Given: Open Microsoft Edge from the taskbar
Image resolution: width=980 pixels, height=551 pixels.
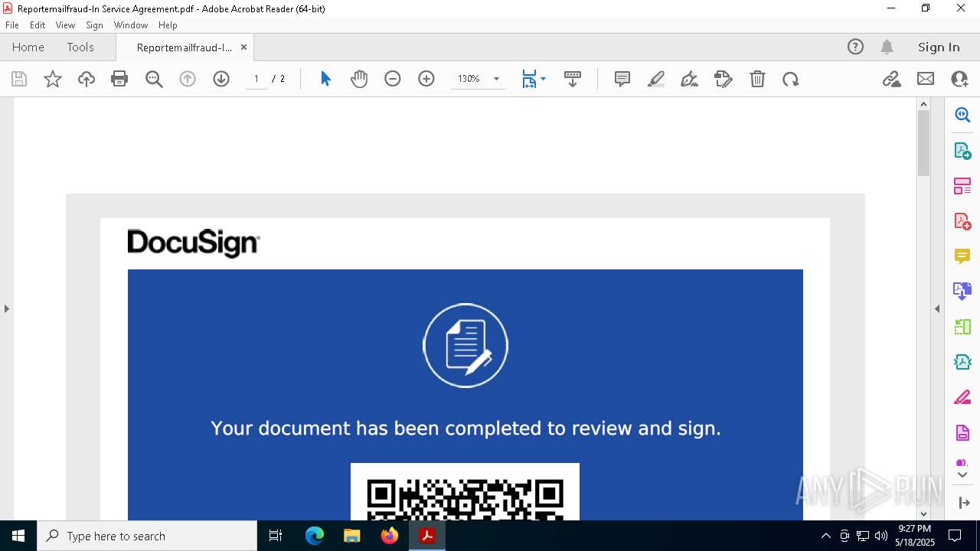Looking at the screenshot, I should [x=315, y=536].
